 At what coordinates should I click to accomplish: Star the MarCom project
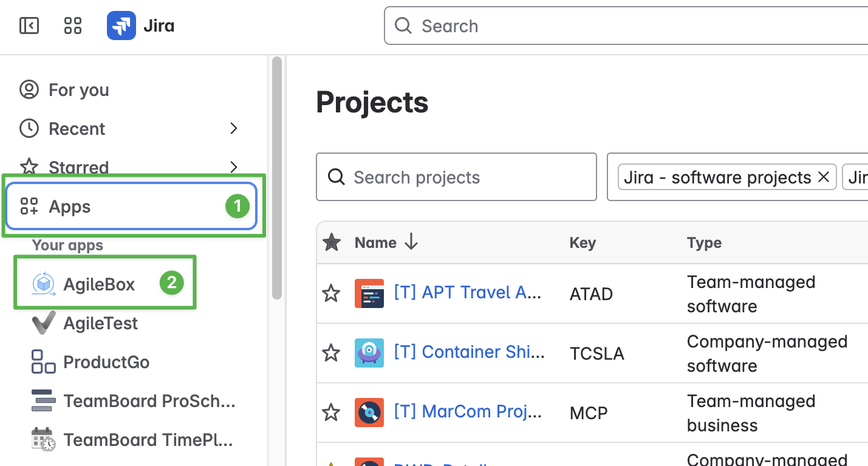(331, 413)
